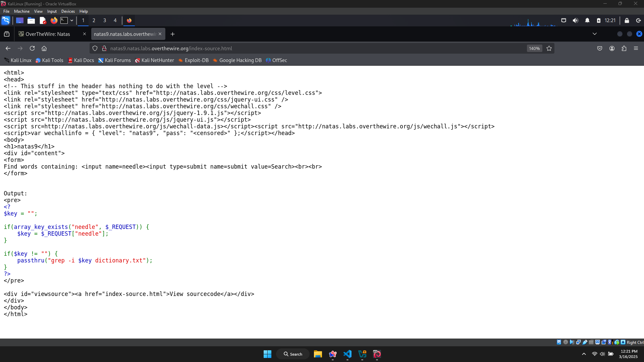This screenshot has height=362, width=644.
Task: View site security via the crossed padlock icon
Action: tap(104, 48)
